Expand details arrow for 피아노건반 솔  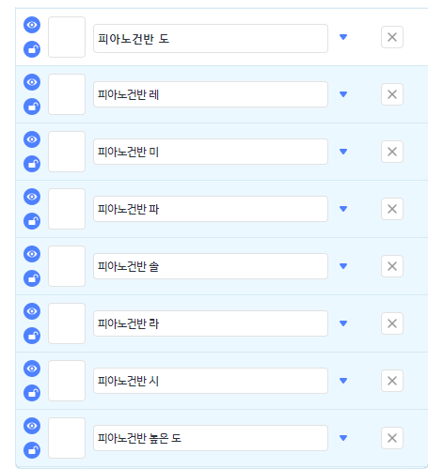(x=343, y=266)
